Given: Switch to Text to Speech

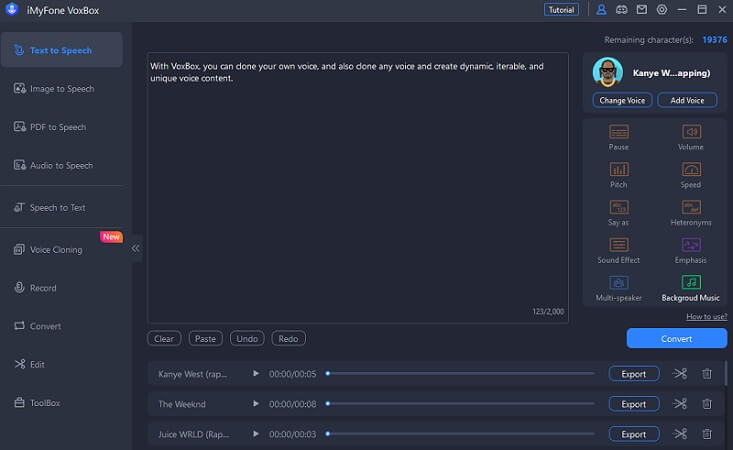Looking at the screenshot, I should point(62,50).
